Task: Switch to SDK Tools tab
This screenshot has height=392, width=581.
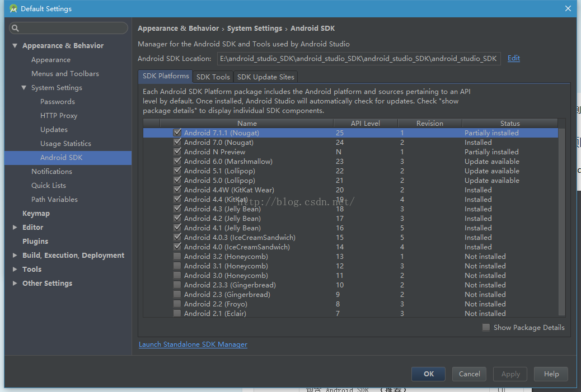Action: coord(213,77)
